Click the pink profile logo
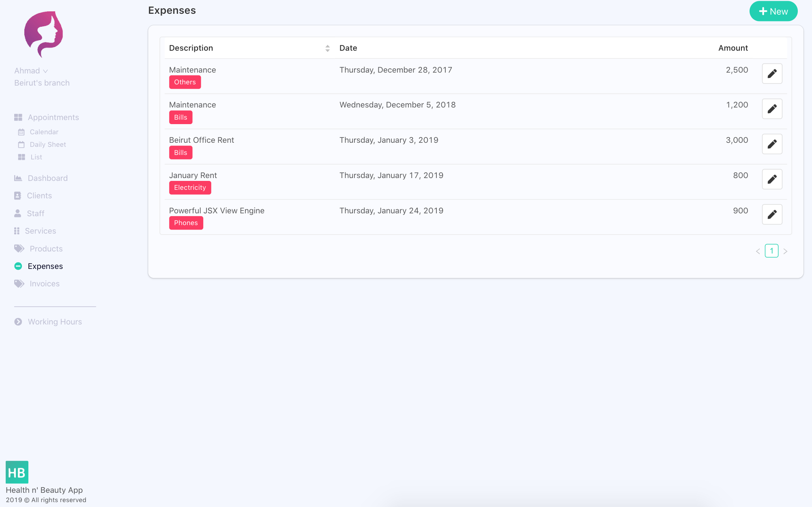This screenshot has width=812, height=507. tap(43, 34)
